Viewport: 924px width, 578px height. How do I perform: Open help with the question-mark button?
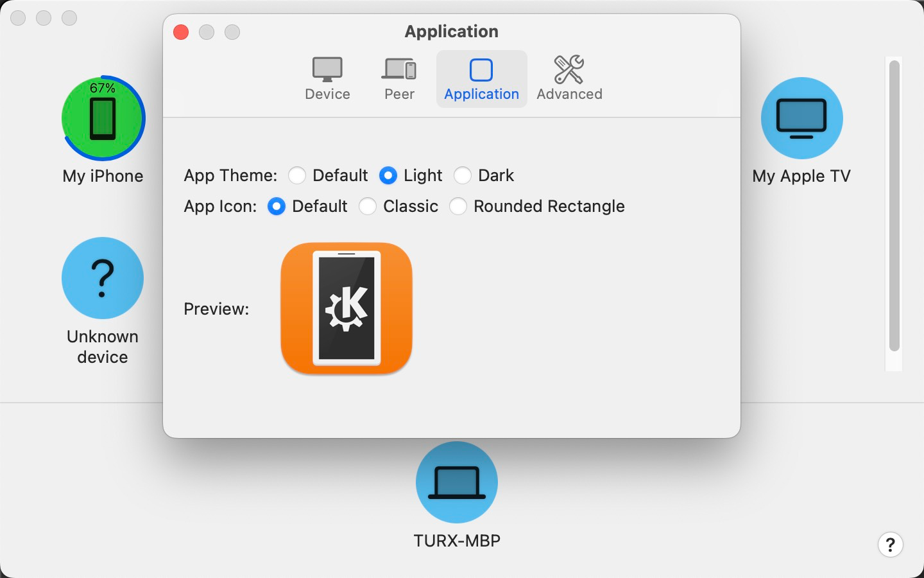tap(890, 545)
